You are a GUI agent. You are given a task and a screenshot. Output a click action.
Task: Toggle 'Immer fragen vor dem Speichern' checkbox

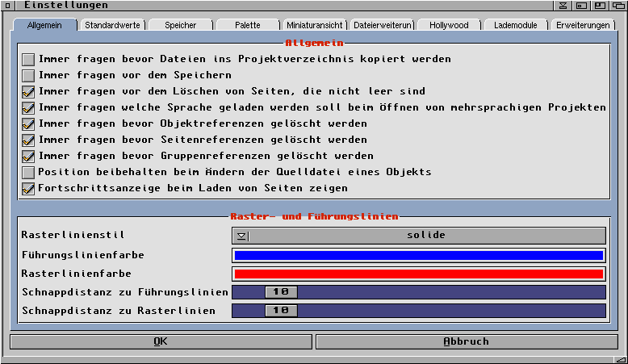[28, 75]
